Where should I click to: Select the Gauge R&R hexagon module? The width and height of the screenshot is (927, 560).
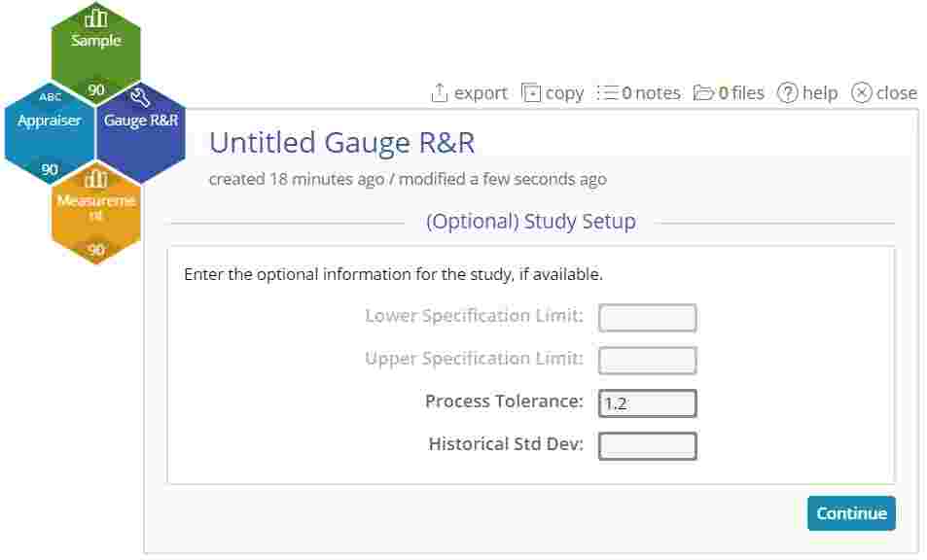click(x=144, y=120)
